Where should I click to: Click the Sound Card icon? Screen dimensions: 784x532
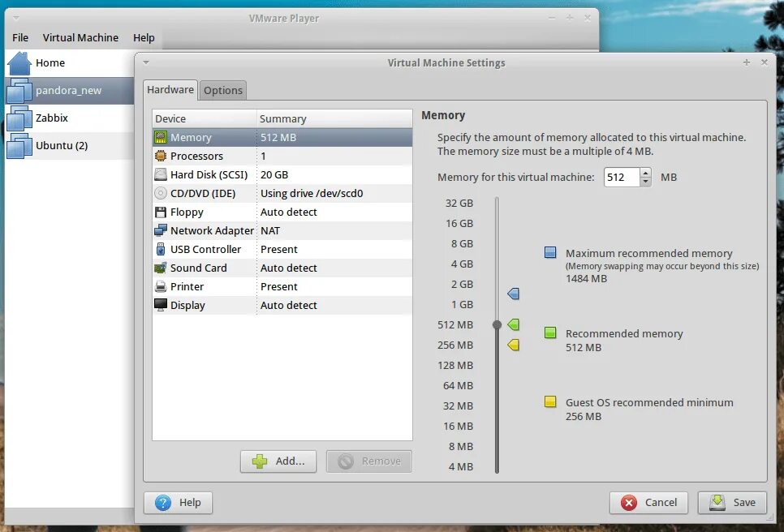point(161,268)
